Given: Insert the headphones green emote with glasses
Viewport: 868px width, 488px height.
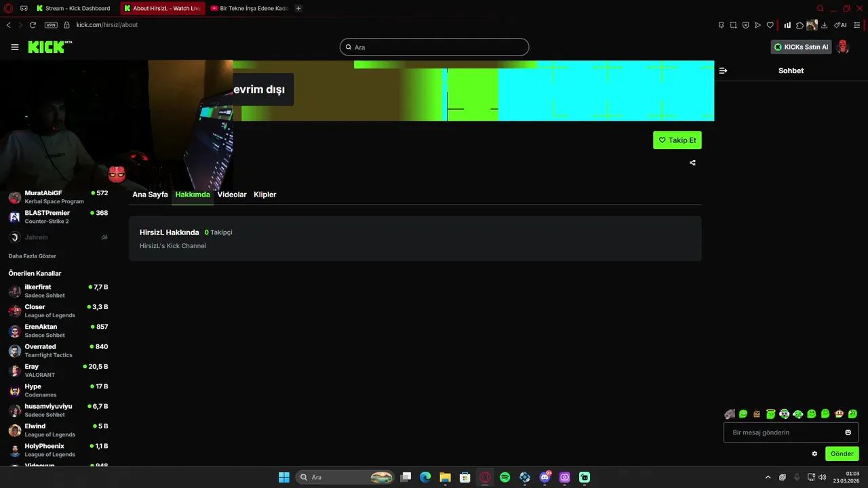Looking at the screenshot, I should pos(785,413).
